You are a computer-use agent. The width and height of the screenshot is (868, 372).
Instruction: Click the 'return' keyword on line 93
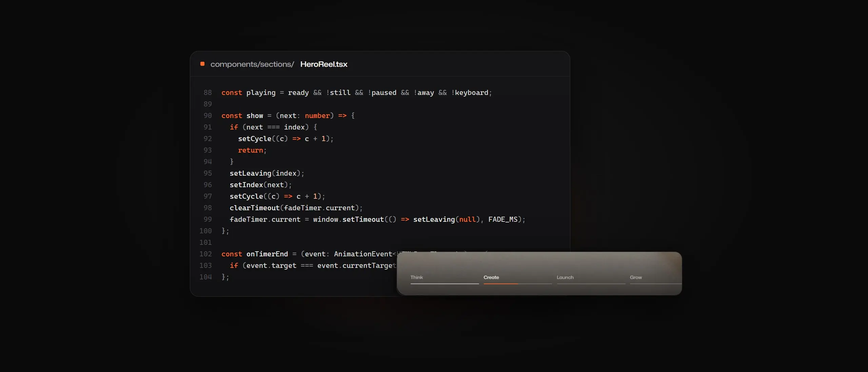pyautogui.click(x=251, y=150)
